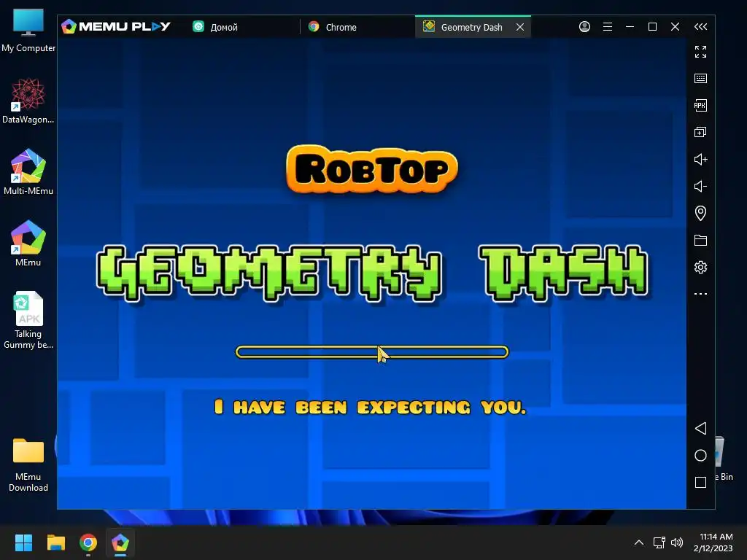747x560 pixels.
Task: Minimize the MEmu window
Action: (630, 27)
